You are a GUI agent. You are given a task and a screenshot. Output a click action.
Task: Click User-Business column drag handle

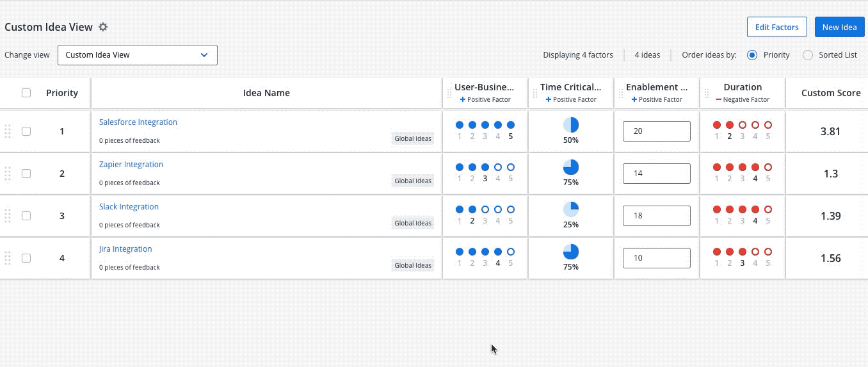[x=449, y=94]
